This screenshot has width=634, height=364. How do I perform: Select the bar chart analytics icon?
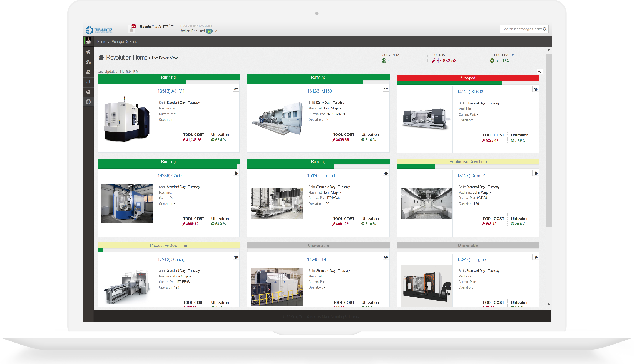click(89, 82)
